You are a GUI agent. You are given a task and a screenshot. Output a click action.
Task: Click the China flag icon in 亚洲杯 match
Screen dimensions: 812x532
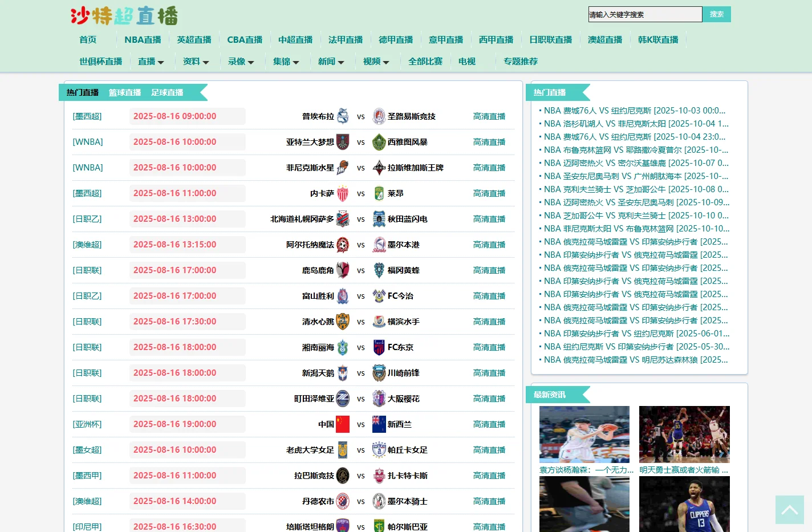tap(342, 424)
